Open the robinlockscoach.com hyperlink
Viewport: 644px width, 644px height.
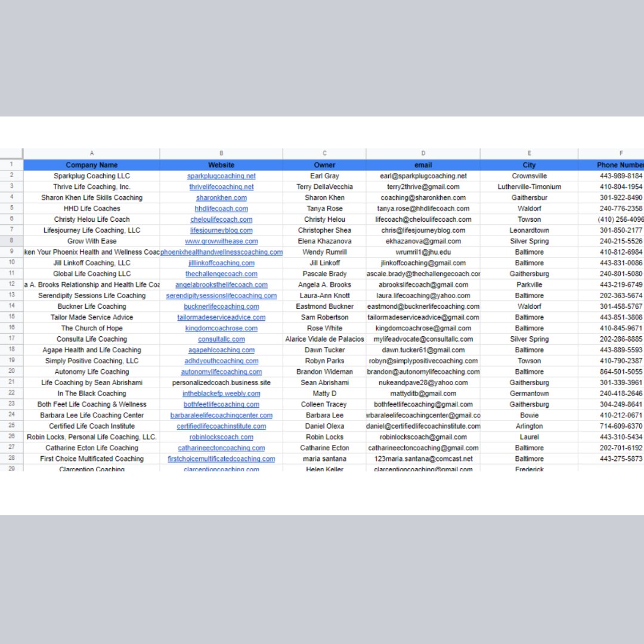[x=221, y=436]
